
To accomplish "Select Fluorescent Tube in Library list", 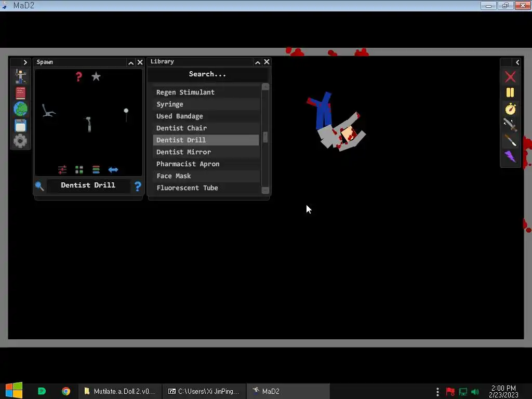I will click(x=206, y=188).
